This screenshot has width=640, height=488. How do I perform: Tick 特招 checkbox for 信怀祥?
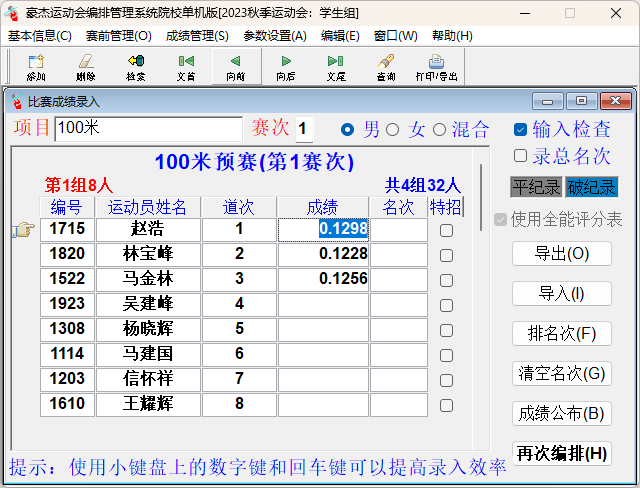click(446, 380)
